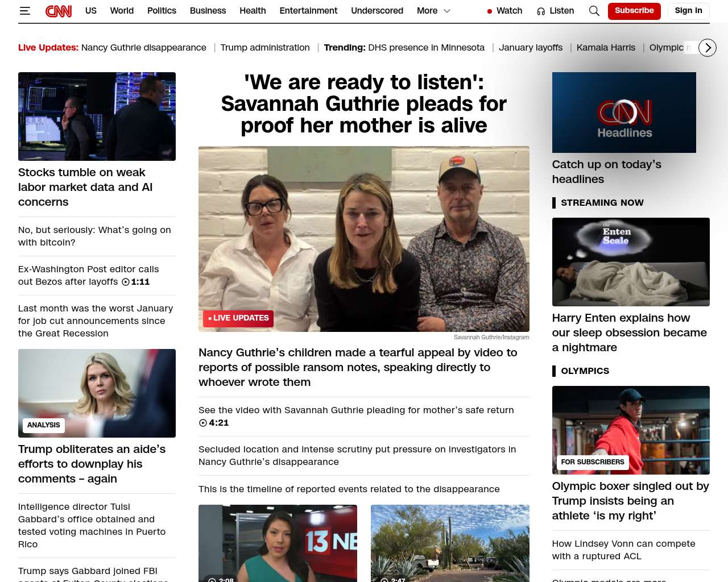
Task: Read Nancy Guthrie's children tearful appeal story
Action: [358, 367]
